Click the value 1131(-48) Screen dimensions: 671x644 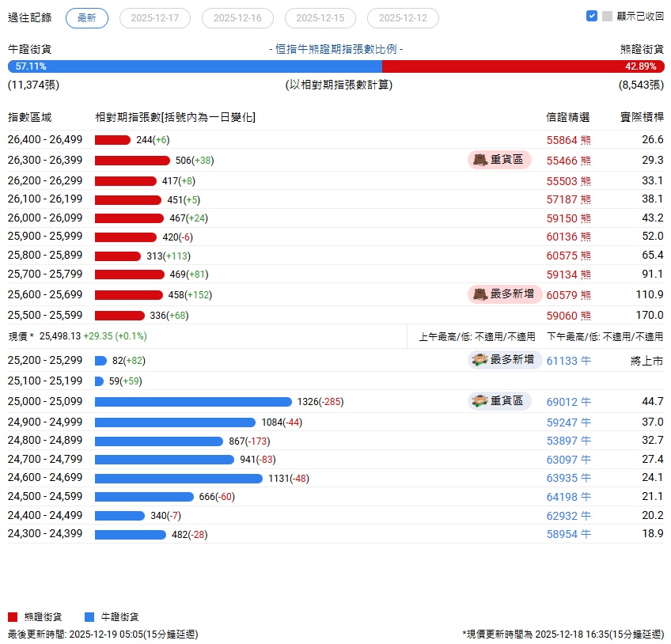coord(289,479)
